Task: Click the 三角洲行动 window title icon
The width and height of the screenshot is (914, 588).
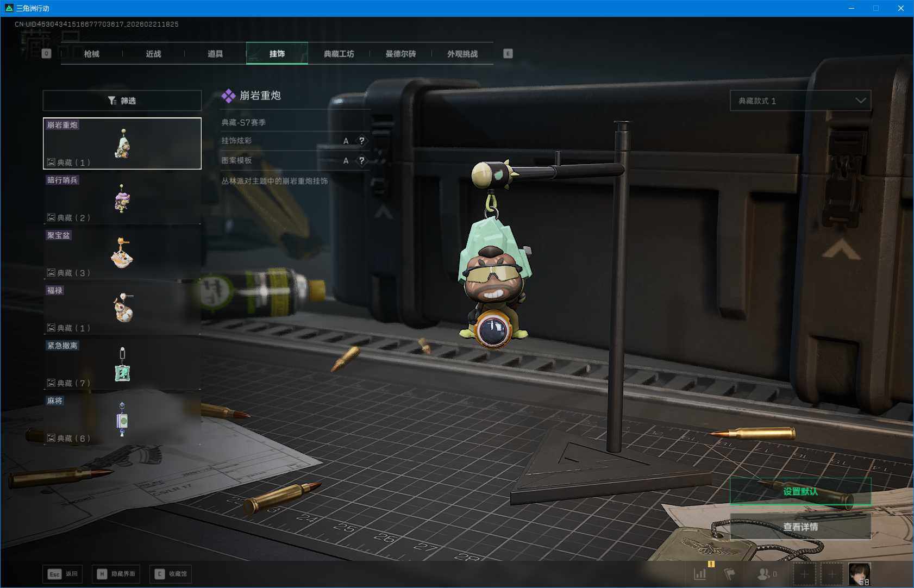Action: click(9, 8)
